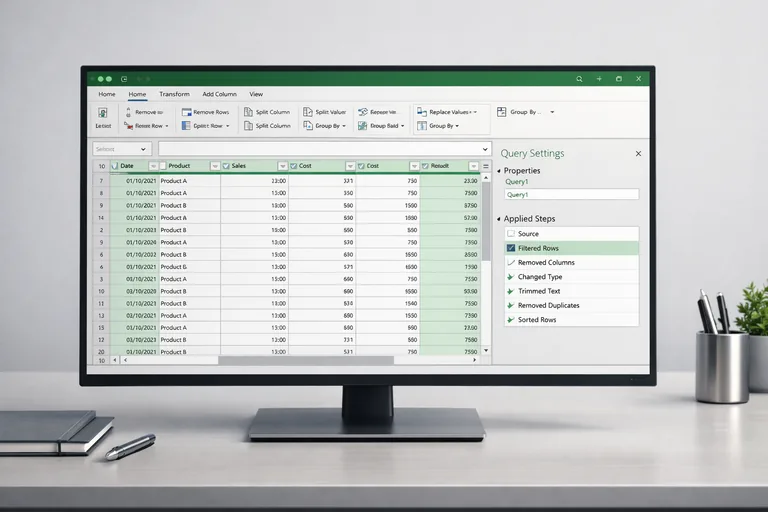Image resolution: width=768 pixels, height=512 pixels.
Task: Click Group By icon below Replace Values
Action: point(422,126)
